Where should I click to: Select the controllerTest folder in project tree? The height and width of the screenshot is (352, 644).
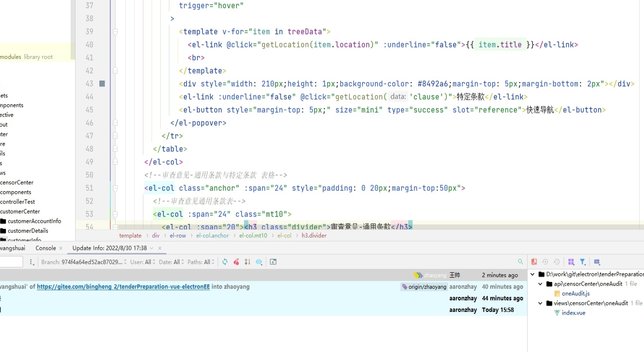[x=17, y=202]
